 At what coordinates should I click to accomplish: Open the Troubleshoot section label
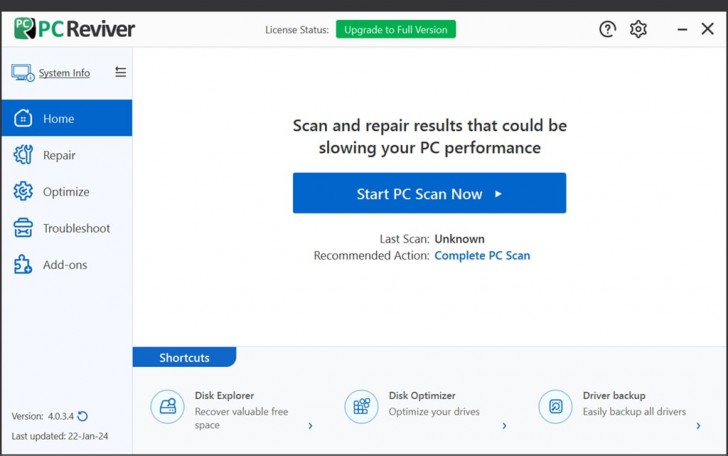(x=77, y=228)
